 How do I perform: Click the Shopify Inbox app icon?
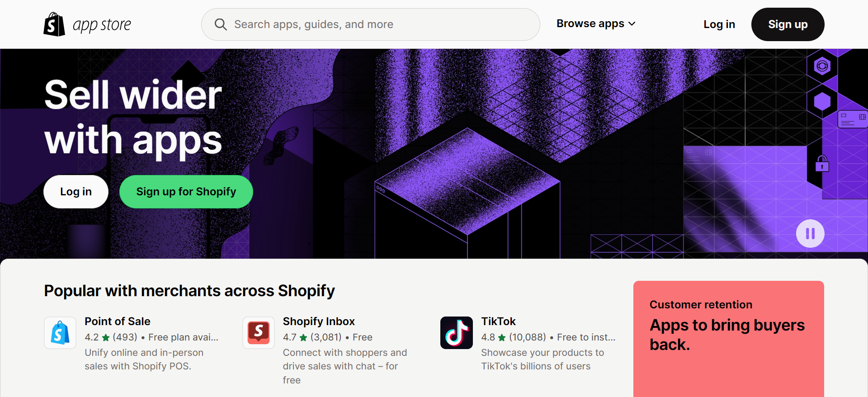[258, 333]
